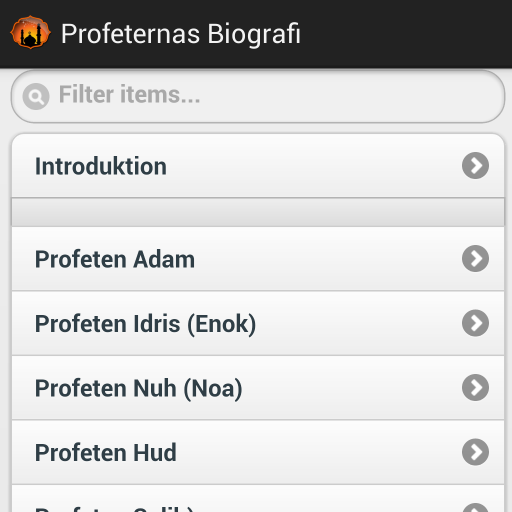Click the arrow icon beside Introduktion
The image size is (512, 512).
(x=475, y=166)
